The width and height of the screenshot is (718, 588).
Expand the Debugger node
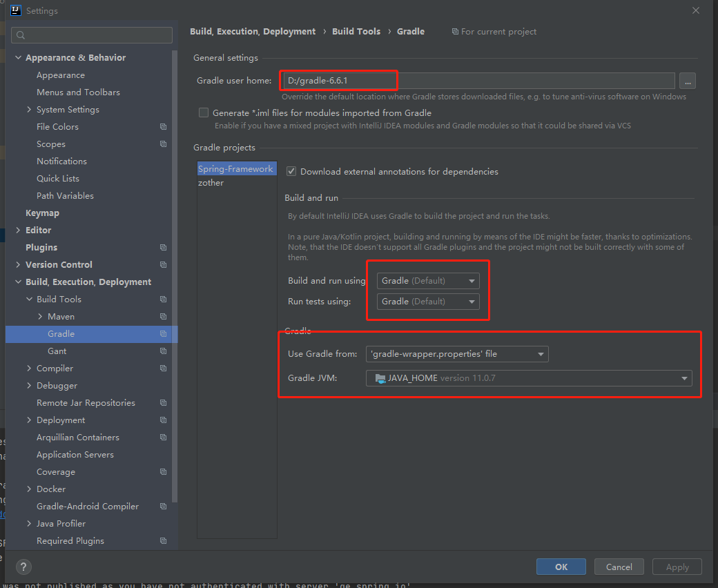(x=29, y=386)
